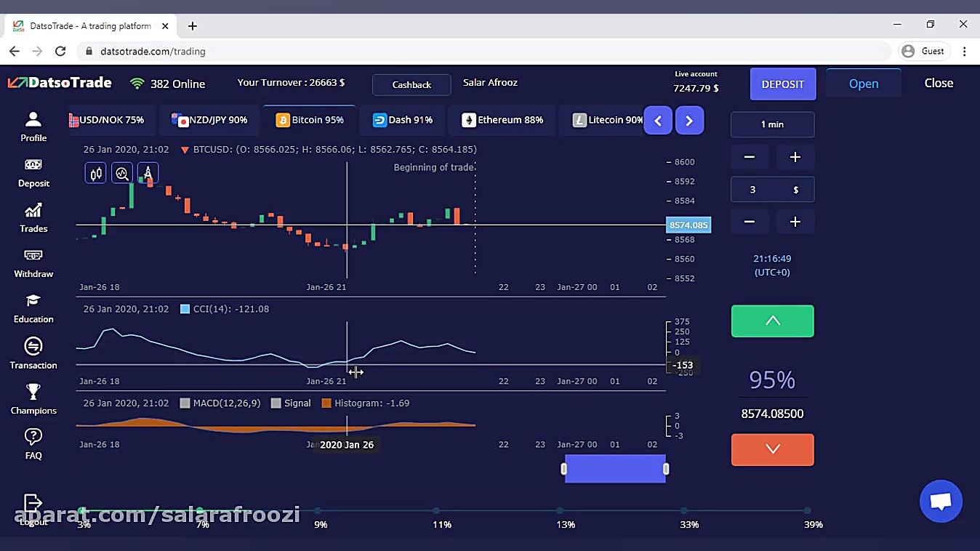Open the Withdraw sidebar icon

click(x=33, y=255)
